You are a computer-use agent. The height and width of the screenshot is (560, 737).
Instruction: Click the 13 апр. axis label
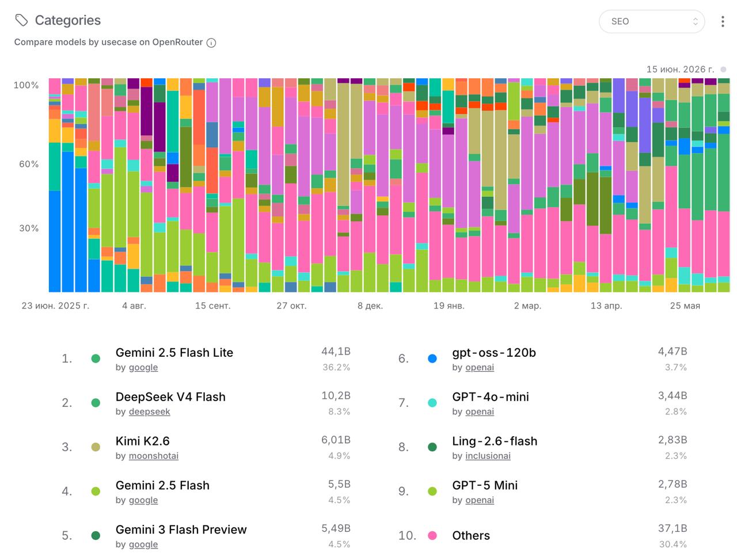606,306
